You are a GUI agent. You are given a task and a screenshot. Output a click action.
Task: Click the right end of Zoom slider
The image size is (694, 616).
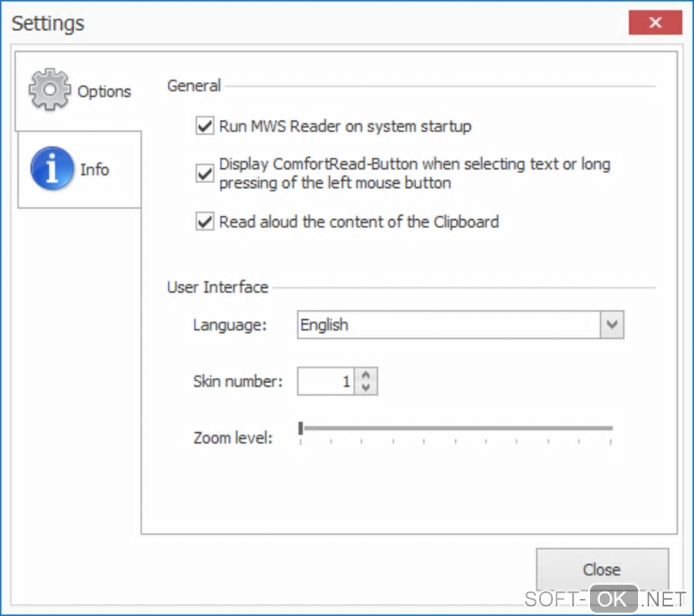[x=610, y=428]
